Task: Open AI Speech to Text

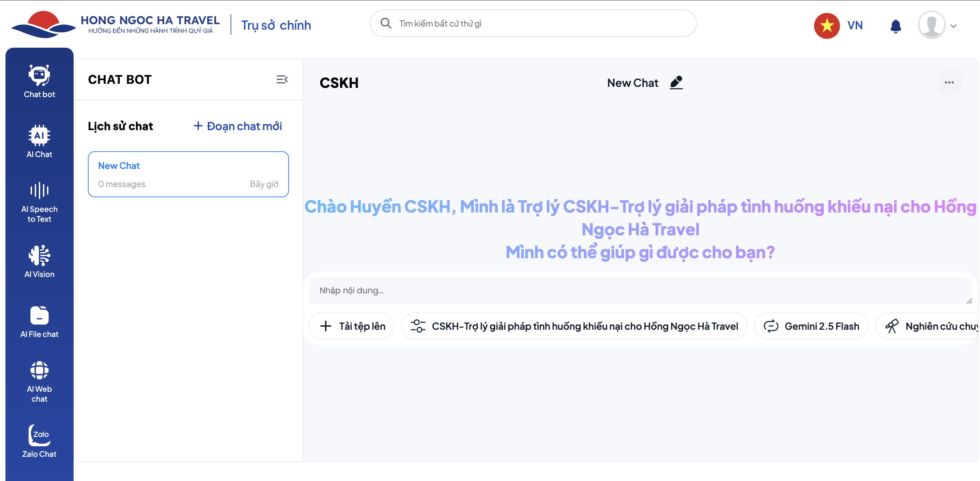Action: 39,202
